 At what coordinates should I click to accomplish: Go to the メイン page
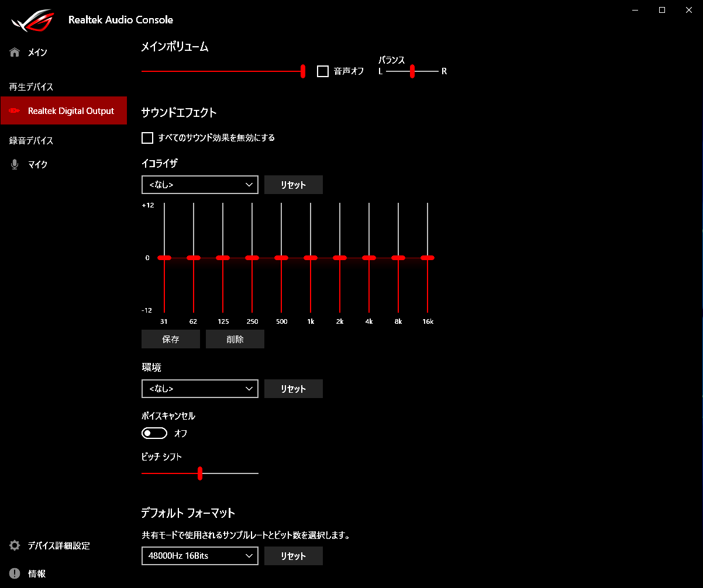point(63,53)
